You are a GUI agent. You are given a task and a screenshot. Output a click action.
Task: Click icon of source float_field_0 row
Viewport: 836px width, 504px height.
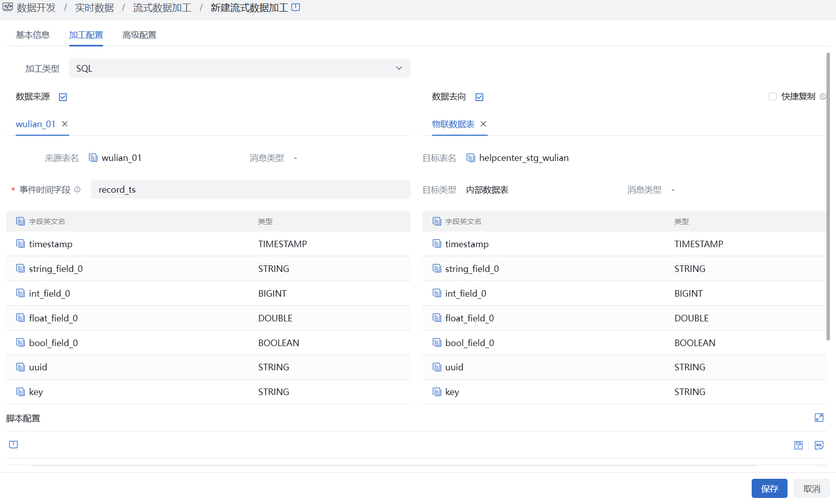coord(20,318)
